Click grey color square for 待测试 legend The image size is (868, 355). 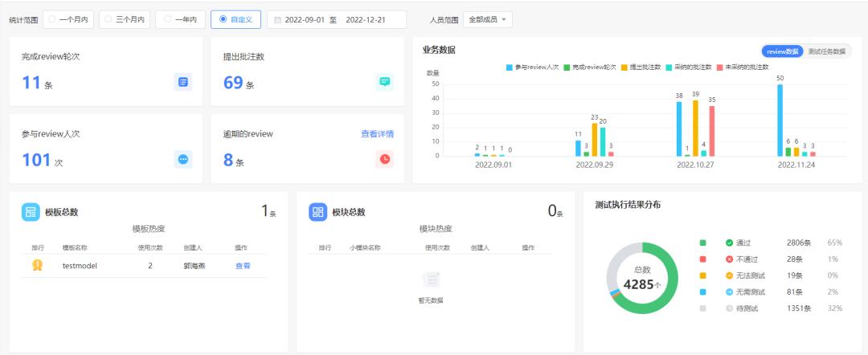703,308
